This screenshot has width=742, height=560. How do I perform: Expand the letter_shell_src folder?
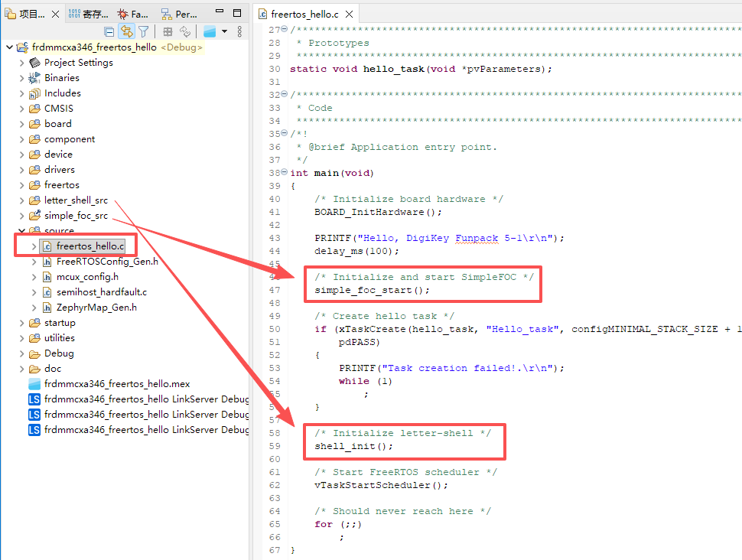21,200
